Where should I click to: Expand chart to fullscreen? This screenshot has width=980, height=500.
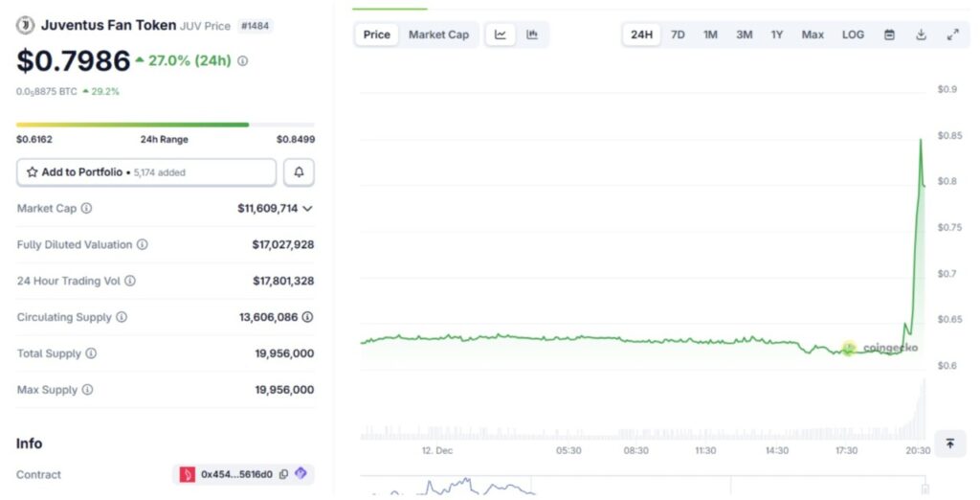(952, 34)
